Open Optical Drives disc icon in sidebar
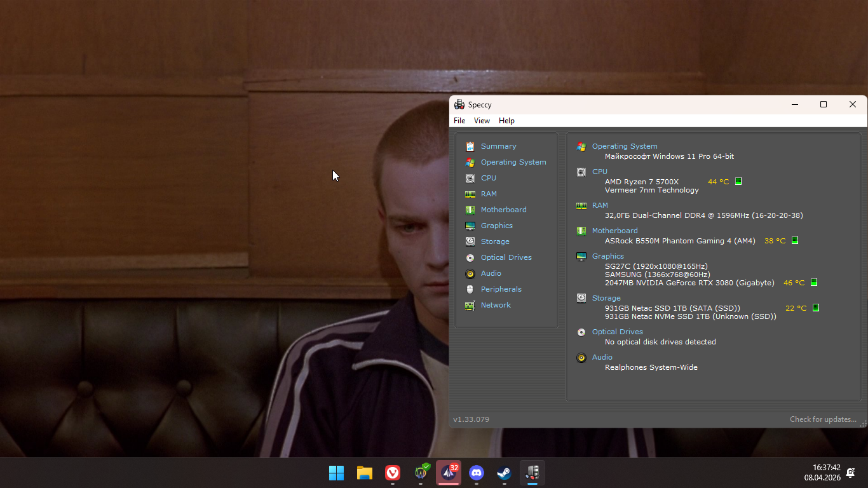The image size is (868, 488). [x=470, y=258]
